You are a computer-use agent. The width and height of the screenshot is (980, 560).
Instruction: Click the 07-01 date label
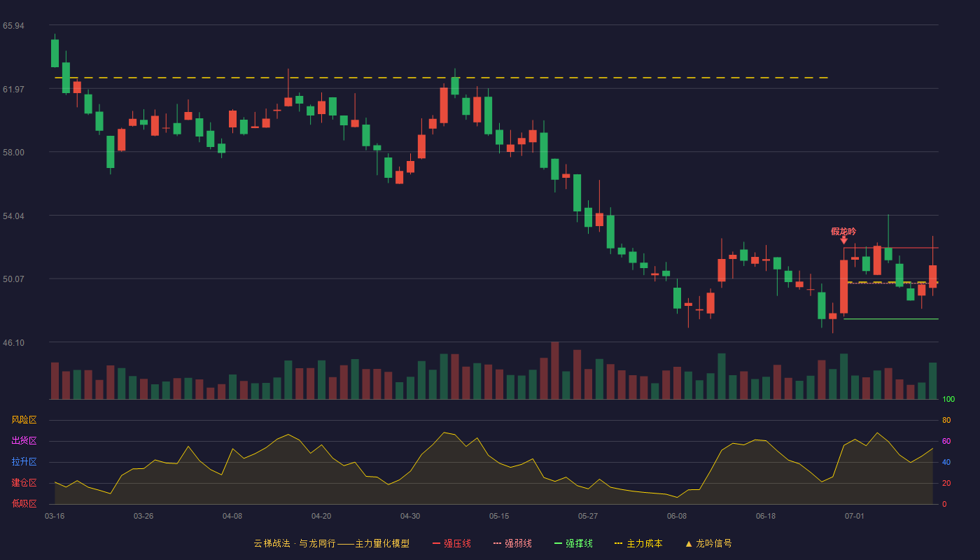click(x=855, y=516)
